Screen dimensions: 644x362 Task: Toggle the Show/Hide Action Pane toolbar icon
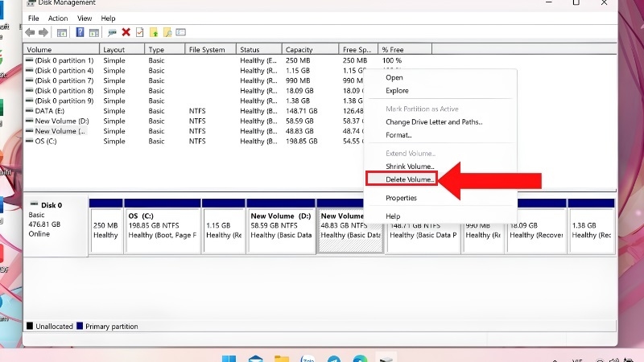click(94, 32)
